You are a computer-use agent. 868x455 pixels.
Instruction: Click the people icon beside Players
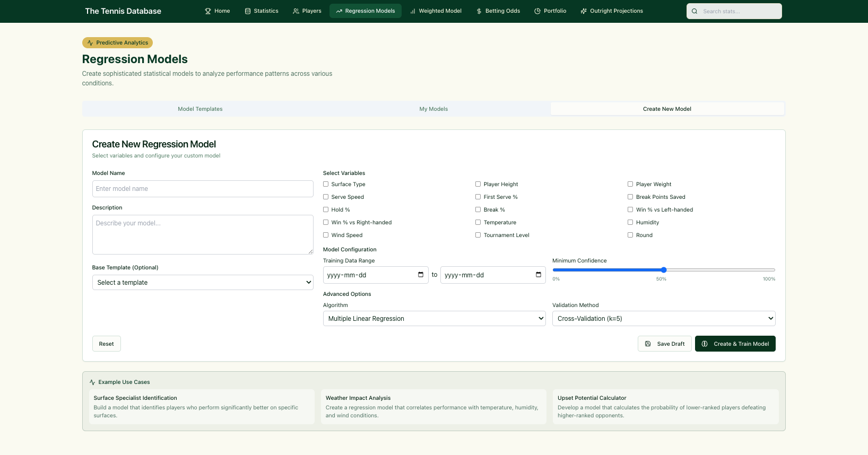[296, 11]
